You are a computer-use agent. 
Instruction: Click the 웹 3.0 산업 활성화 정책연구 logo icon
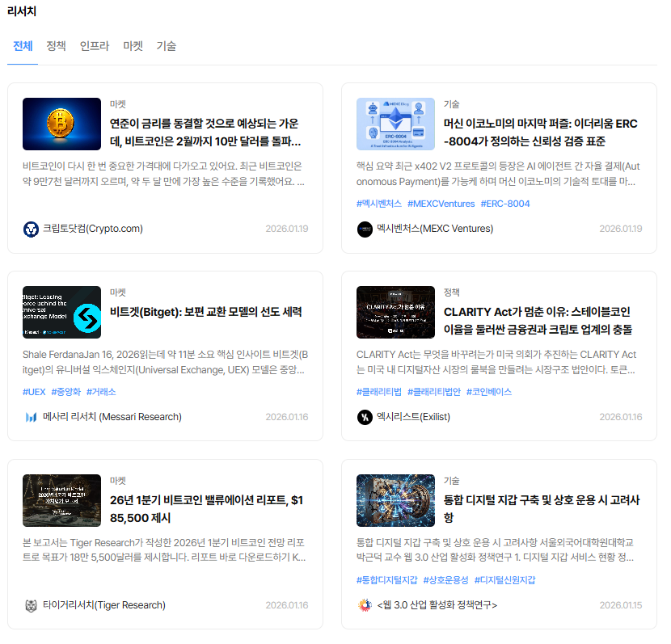point(365,605)
